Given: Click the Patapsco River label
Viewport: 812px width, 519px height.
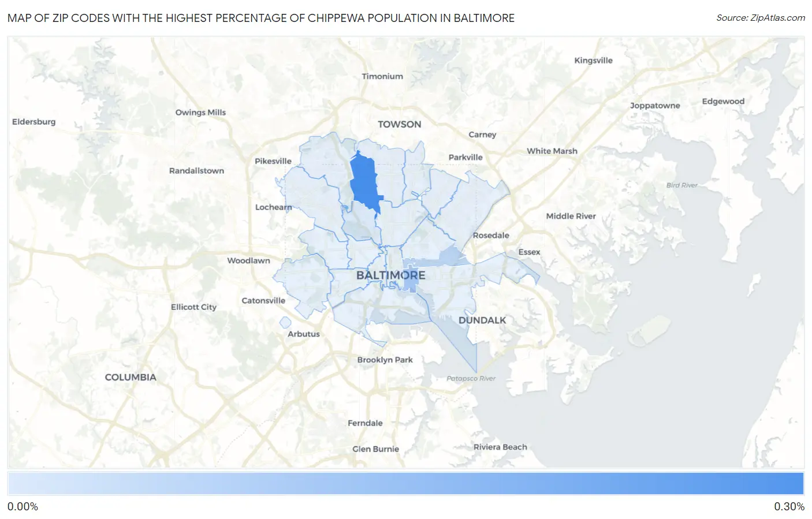Looking at the screenshot, I should [471, 379].
